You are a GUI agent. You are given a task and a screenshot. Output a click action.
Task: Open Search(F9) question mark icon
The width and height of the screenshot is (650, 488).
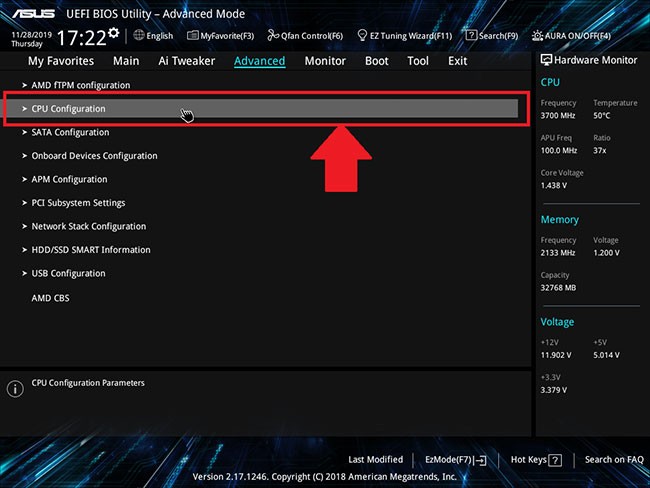(472, 36)
